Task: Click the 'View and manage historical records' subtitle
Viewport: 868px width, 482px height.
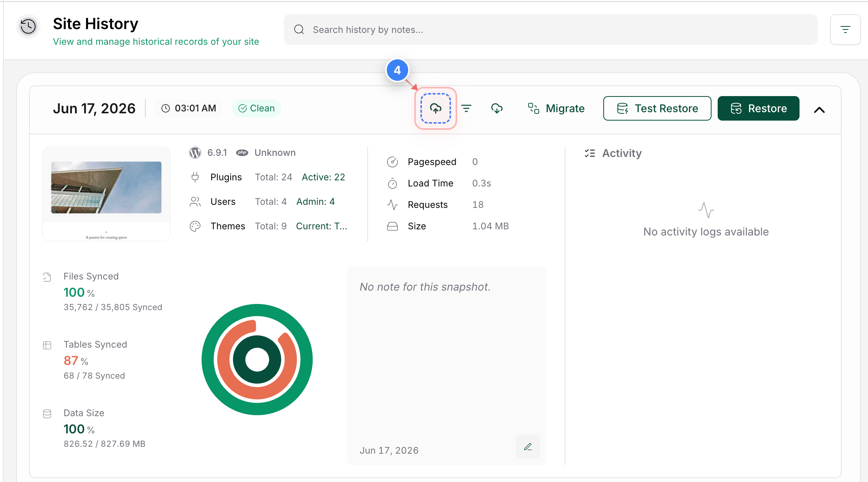Action: point(156,42)
